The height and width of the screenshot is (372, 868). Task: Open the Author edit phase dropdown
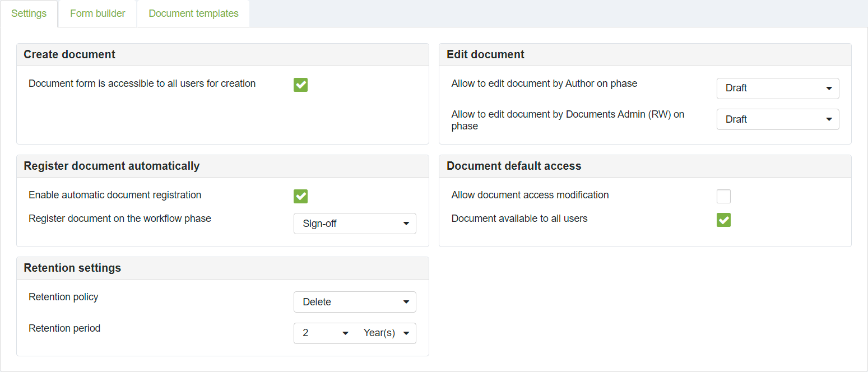778,89
